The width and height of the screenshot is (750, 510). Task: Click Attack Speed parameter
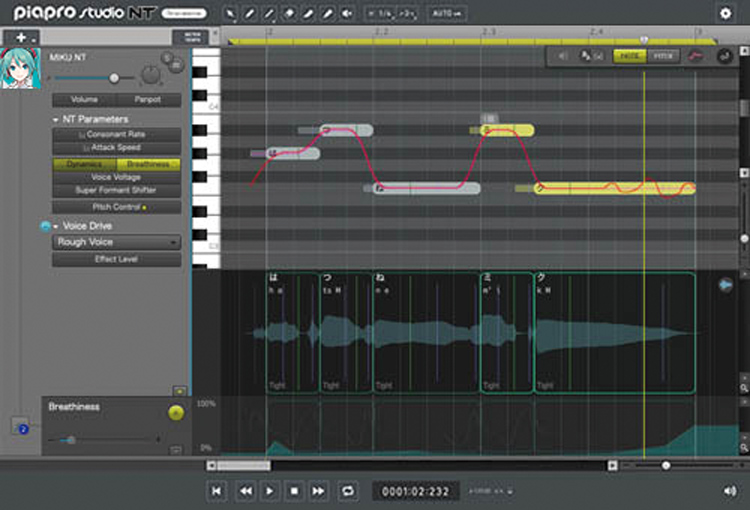116,147
